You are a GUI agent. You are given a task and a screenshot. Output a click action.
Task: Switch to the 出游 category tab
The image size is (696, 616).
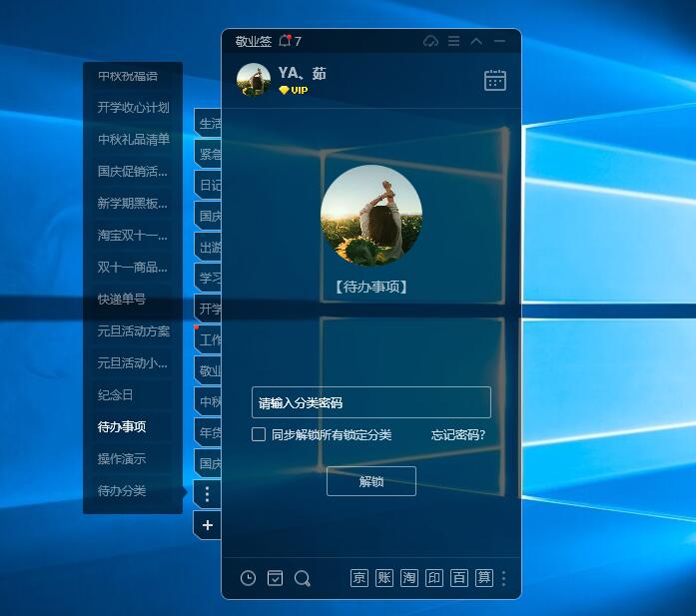pyautogui.click(x=208, y=247)
